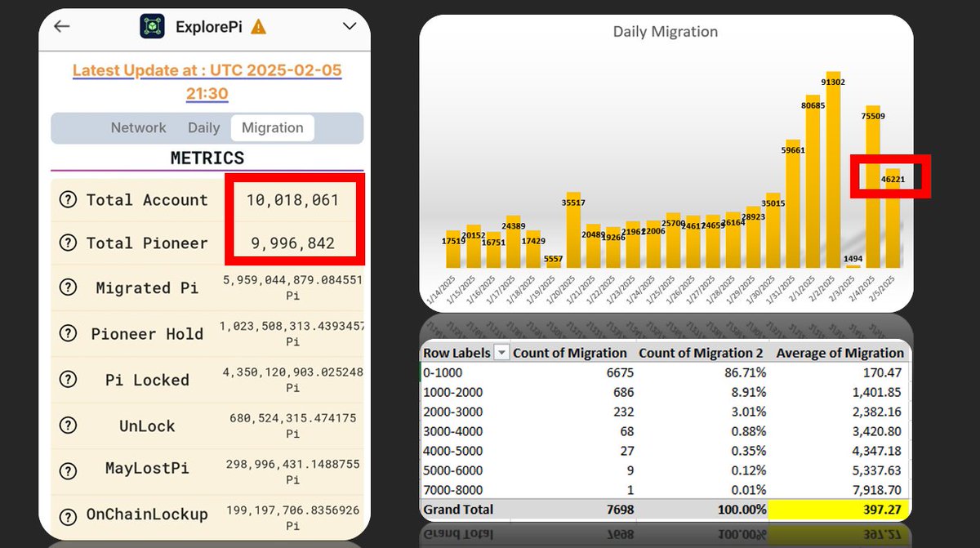Select the Migration tab
Image resolution: width=980 pixels, height=548 pixels.
coord(273,127)
